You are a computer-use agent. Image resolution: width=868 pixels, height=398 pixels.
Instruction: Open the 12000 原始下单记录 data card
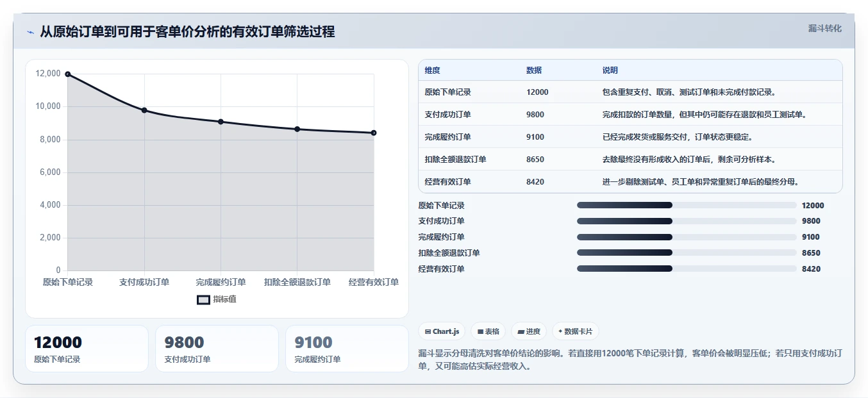87,349
